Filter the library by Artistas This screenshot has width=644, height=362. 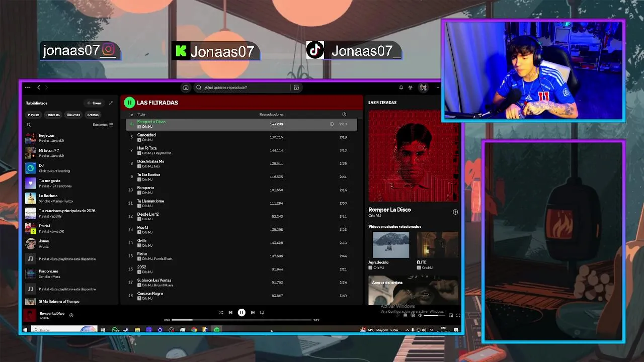[93, 115]
